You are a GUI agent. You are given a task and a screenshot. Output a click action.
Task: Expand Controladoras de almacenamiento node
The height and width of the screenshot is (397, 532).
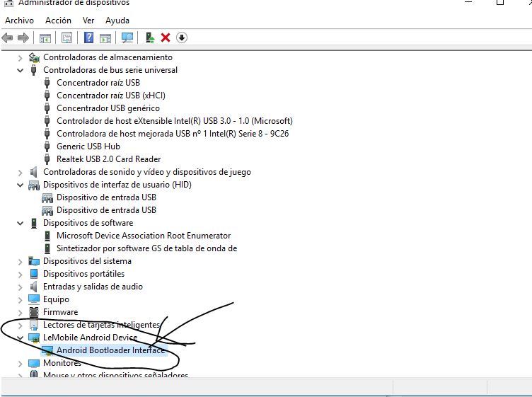coord(21,57)
